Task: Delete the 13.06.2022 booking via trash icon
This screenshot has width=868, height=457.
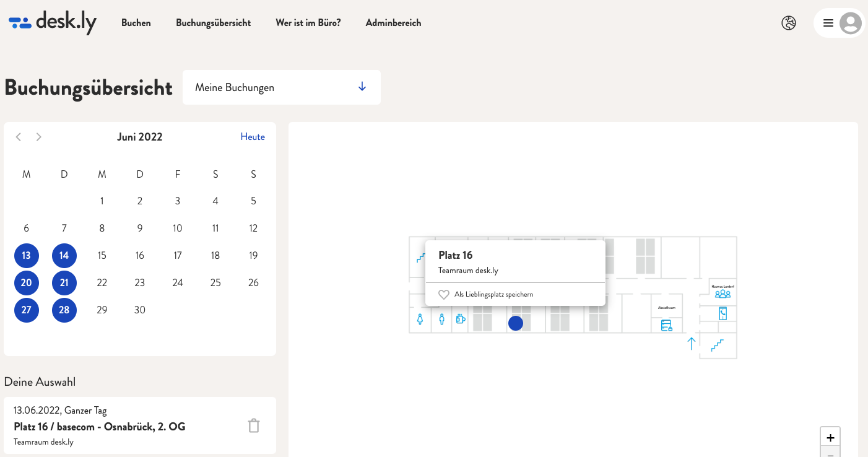Action: pos(254,425)
